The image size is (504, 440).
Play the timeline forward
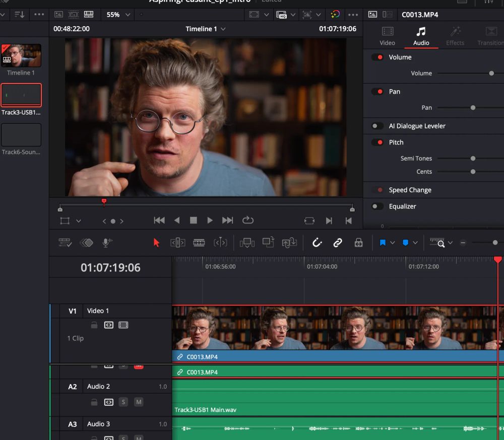click(x=210, y=221)
